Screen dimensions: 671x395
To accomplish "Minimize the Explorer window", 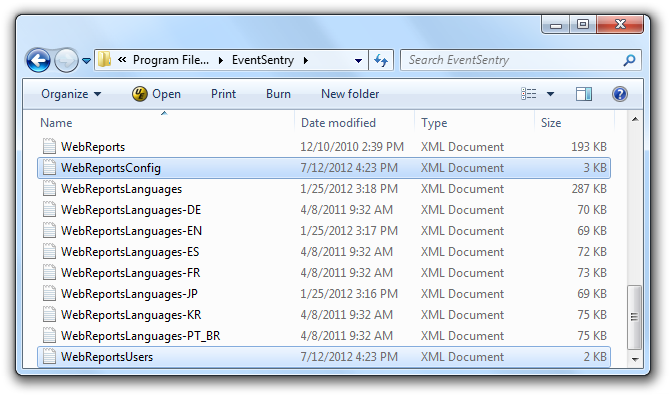I will pyautogui.click(x=556, y=25).
